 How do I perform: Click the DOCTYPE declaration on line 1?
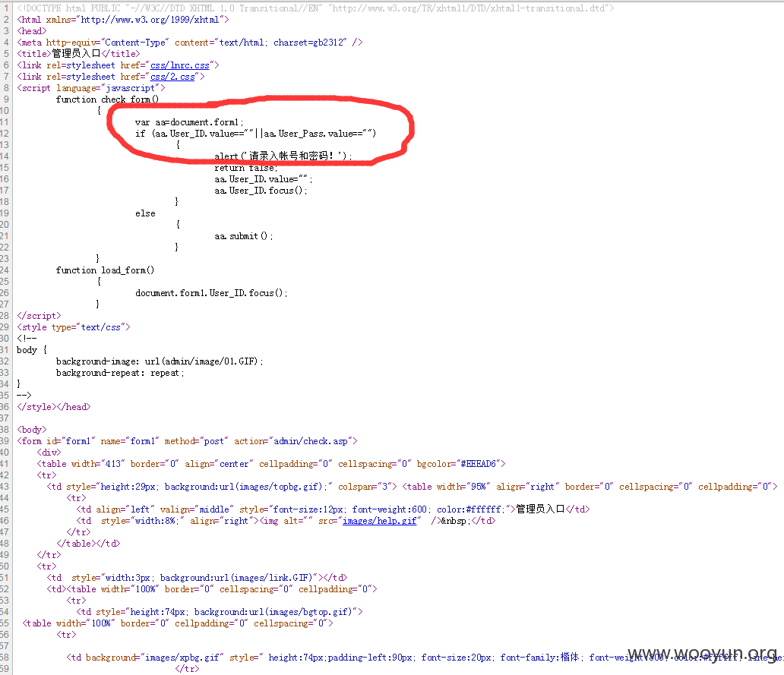click(x=315, y=8)
